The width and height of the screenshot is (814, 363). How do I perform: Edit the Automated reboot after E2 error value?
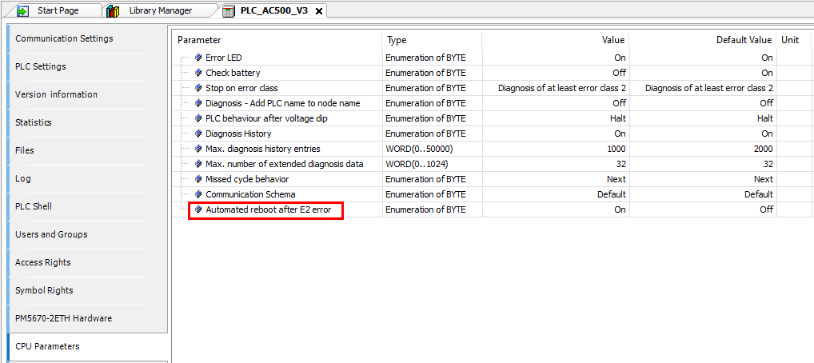point(555,209)
